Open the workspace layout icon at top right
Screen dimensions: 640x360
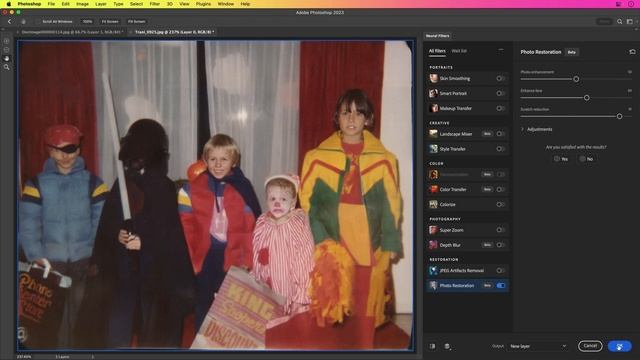(x=629, y=21)
